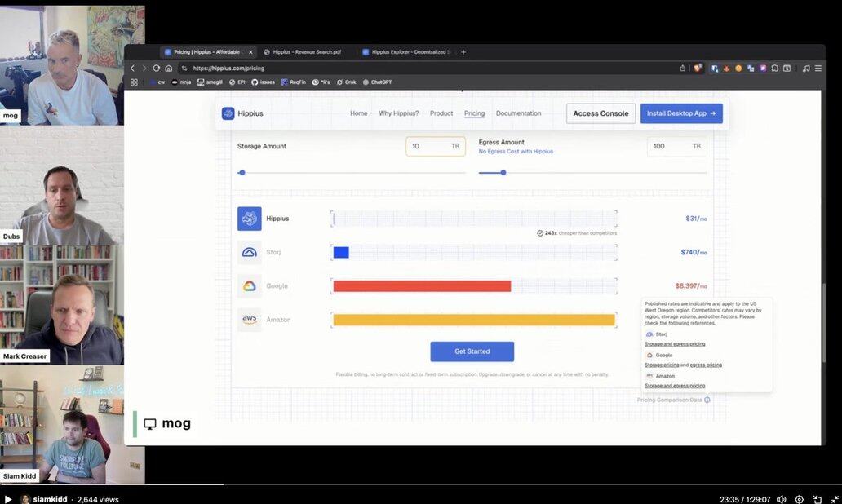842x504 pixels.
Task: Click the $31/mo Hippius price
Action: 696,219
